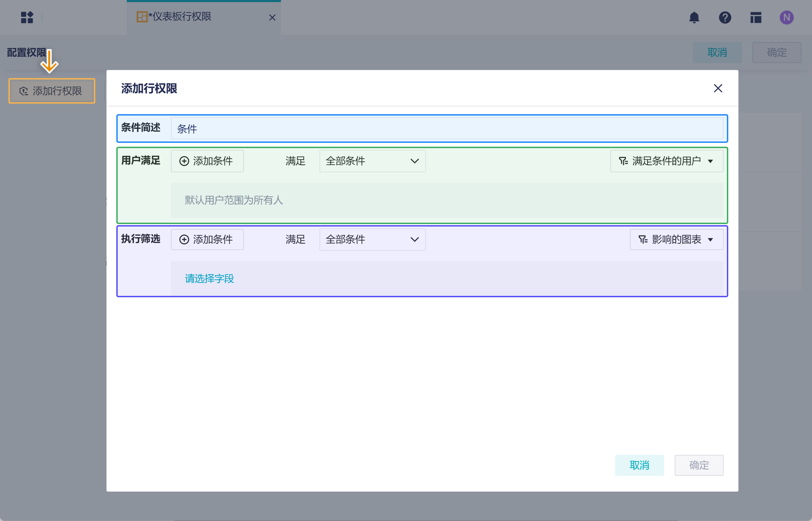Click 取消 button in the dialog footer
The height and width of the screenshot is (521, 812).
[x=639, y=465]
